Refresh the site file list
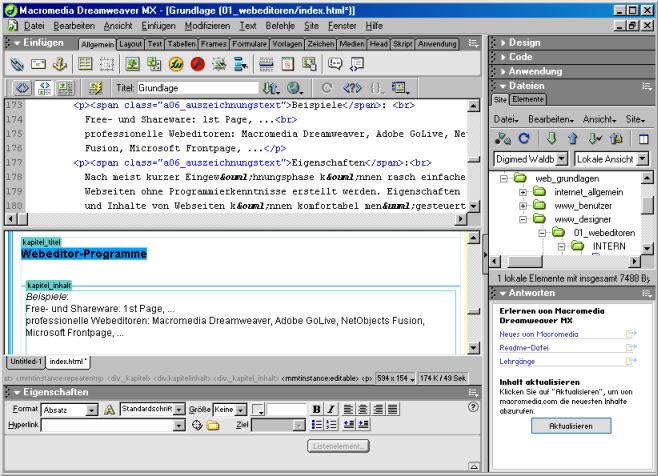Image resolution: width=658 pixels, height=476 pixels. pyautogui.click(x=524, y=139)
